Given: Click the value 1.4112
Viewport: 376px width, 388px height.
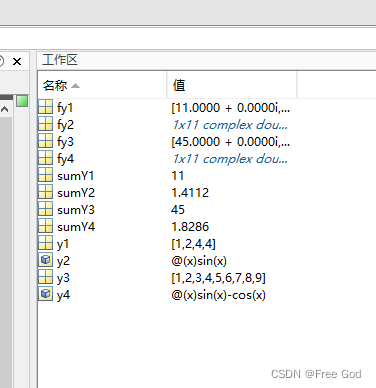Looking at the screenshot, I should click(x=190, y=193).
